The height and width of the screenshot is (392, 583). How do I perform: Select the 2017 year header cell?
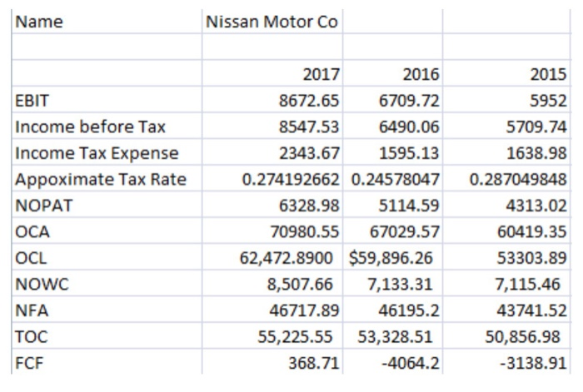coord(272,74)
